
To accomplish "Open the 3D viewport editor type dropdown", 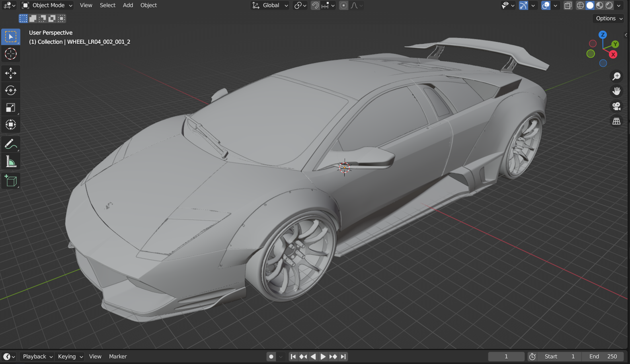I will [x=9, y=6].
